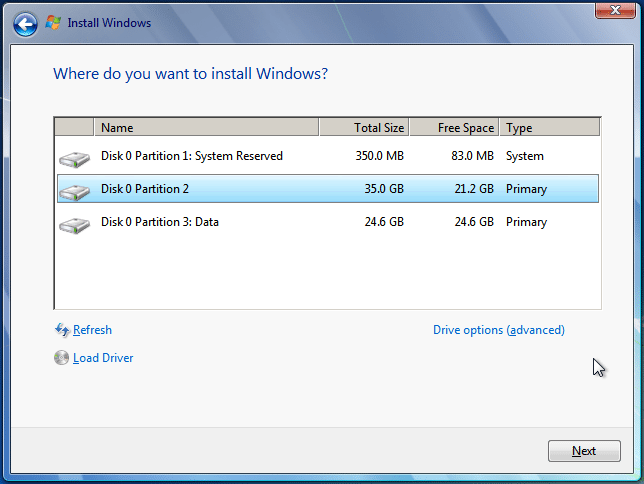Click the 83.0 MB free space value

point(472,156)
